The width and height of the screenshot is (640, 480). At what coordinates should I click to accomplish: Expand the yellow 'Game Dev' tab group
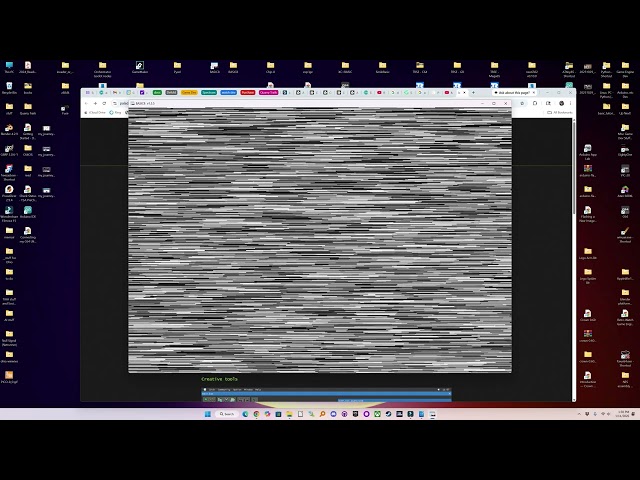pos(189,93)
